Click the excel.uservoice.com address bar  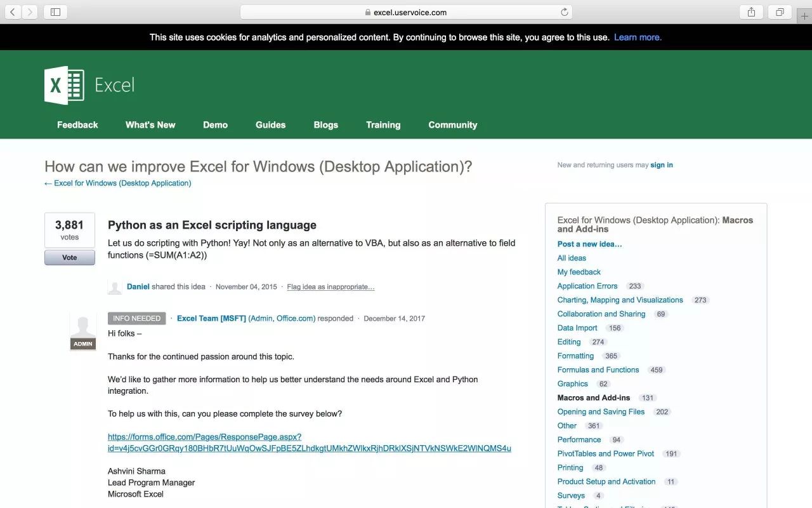point(406,12)
